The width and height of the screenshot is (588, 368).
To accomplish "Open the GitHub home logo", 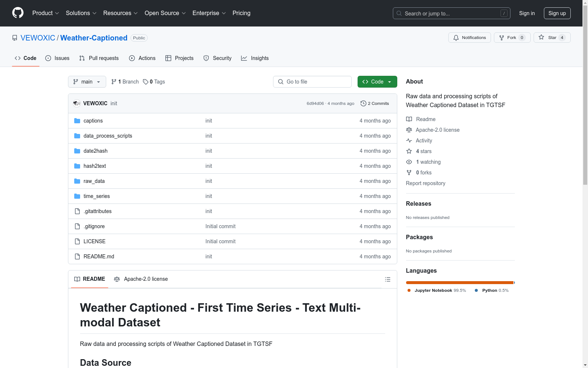I will point(18,13).
